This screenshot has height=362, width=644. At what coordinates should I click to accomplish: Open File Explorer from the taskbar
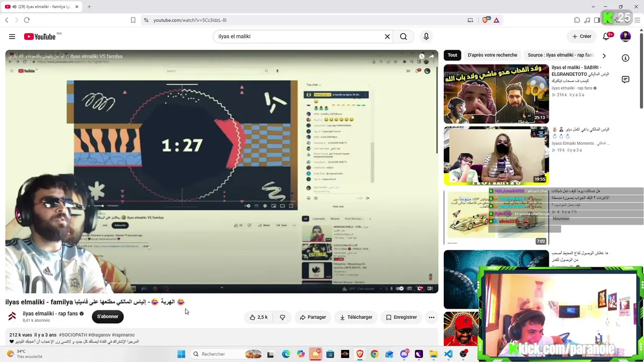[433, 354]
